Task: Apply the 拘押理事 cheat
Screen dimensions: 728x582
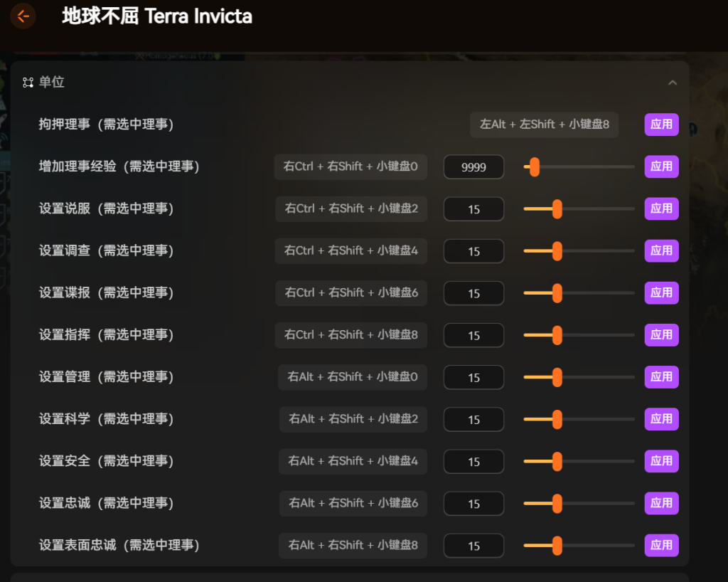Action: click(x=661, y=125)
